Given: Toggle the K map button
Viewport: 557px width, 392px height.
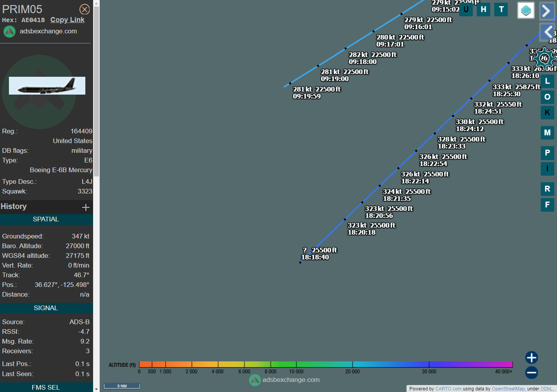Looking at the screenshot, I should point(547,112).
